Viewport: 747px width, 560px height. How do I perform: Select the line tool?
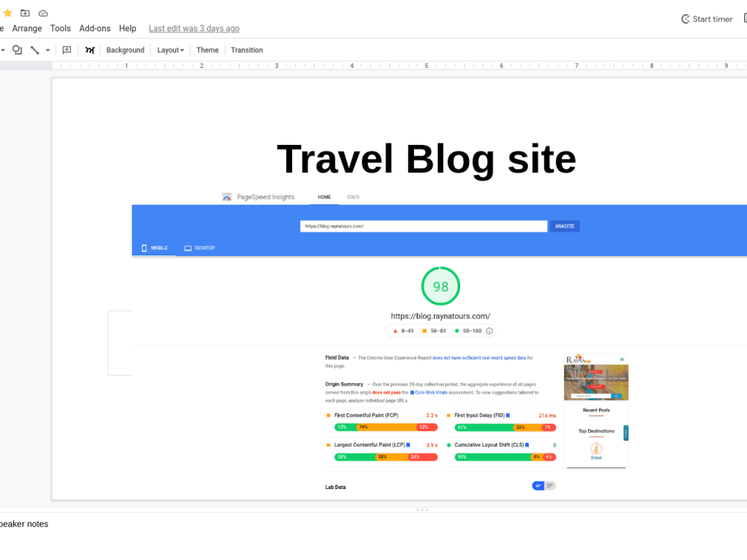pyautogui.click(x=35, y=50)
